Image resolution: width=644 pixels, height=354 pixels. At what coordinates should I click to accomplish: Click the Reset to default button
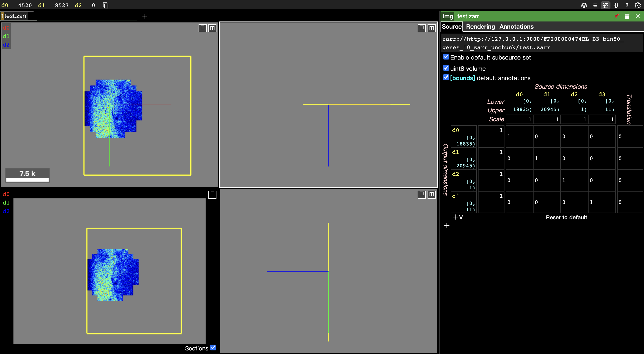coord(566,217)
